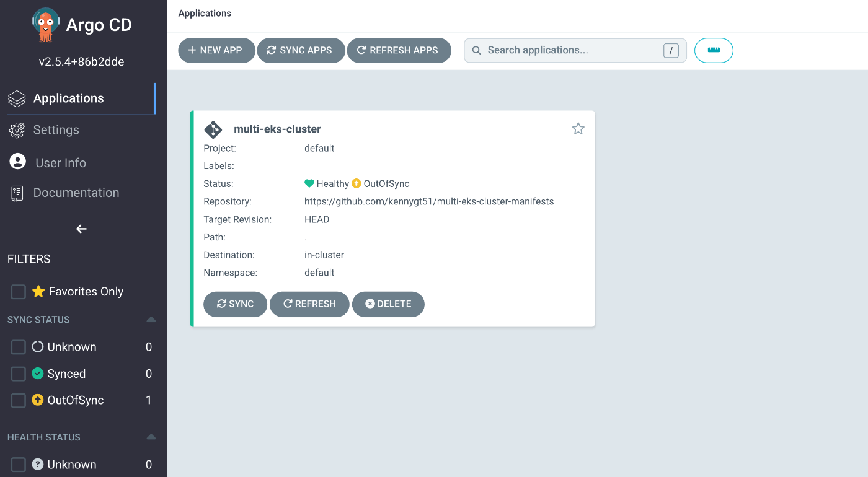Click the Project value default
Screen dimensions: 868x477
click(x=319, y=148)
